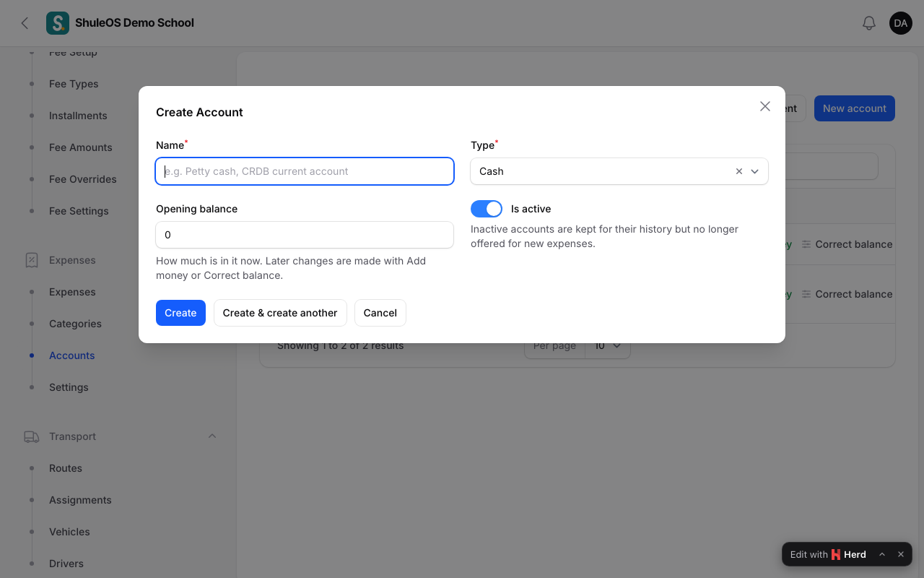924x578 pixels.
Task: Click the Edit with Herd label
Action: [x=828, y=555]
